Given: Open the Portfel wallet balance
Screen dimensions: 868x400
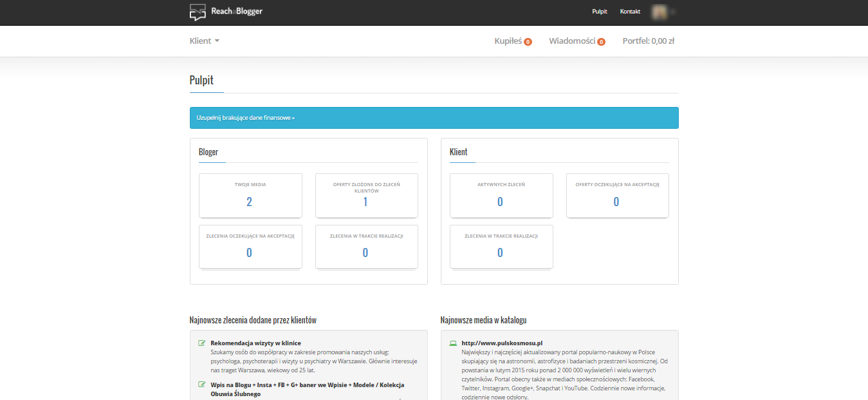Looking at the screenshot, I should (x=648, y=41).
